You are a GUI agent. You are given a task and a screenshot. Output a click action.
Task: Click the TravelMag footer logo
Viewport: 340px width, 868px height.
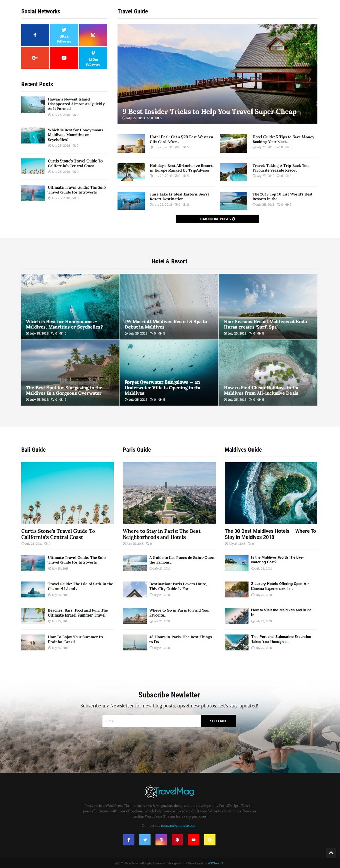(169, 791)
